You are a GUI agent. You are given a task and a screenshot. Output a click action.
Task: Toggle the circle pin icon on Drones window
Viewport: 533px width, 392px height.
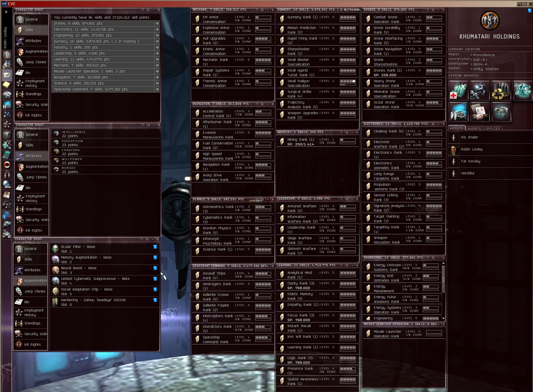[433, 10]
